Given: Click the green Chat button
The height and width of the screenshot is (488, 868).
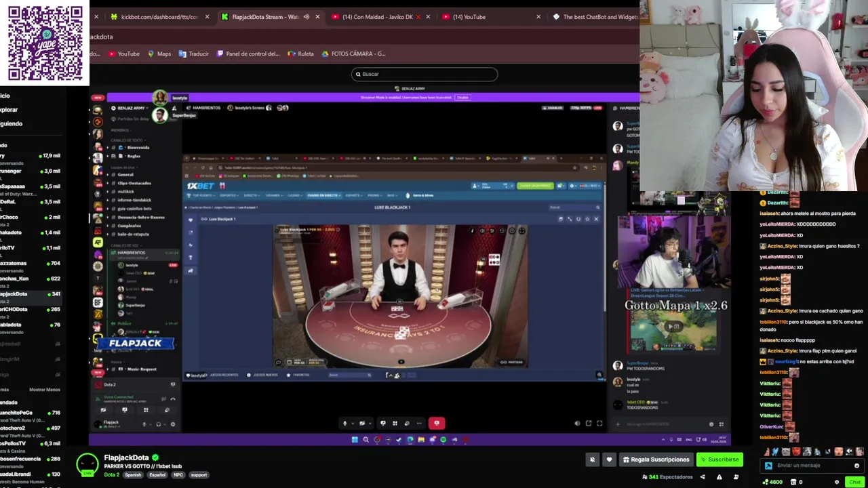Looking at the screenshot, I should (854, 482).
